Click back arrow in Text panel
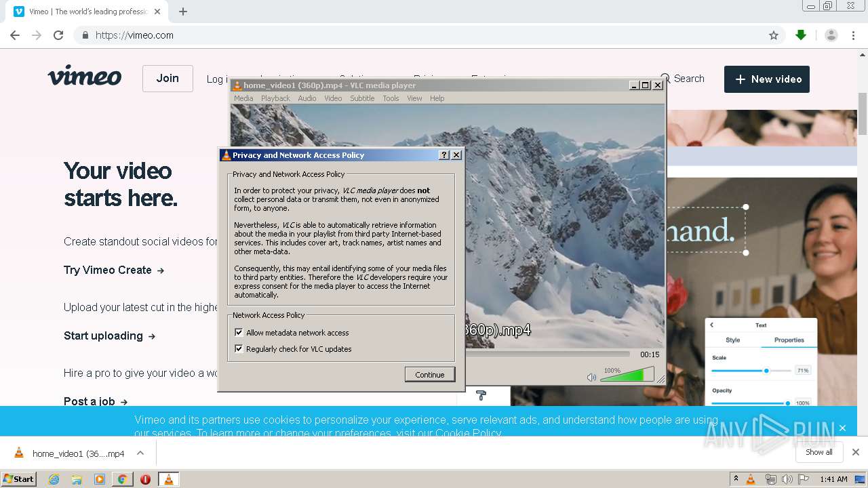The height and width of the screenshot is (488, 868). tap(712, 325)
